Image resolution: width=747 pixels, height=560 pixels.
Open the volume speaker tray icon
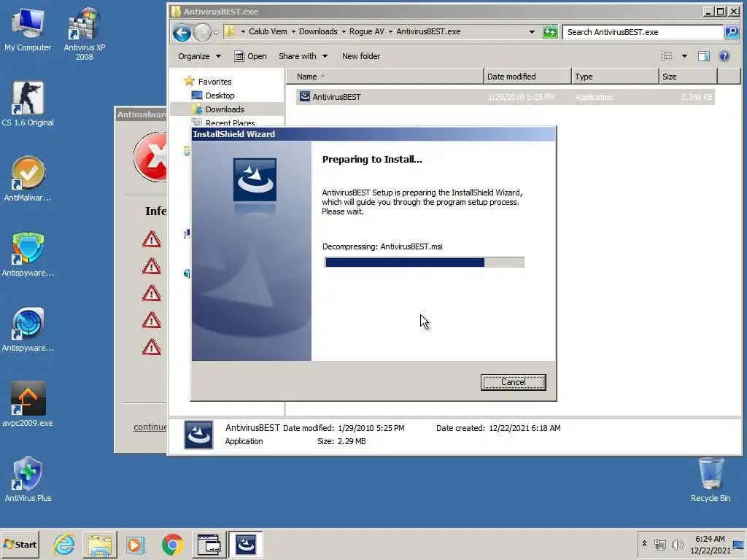(x=677, y=544)
